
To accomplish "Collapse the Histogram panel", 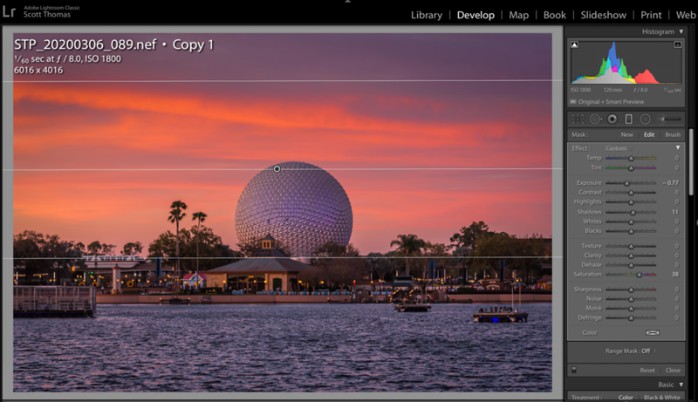I will tap(681, 32).
